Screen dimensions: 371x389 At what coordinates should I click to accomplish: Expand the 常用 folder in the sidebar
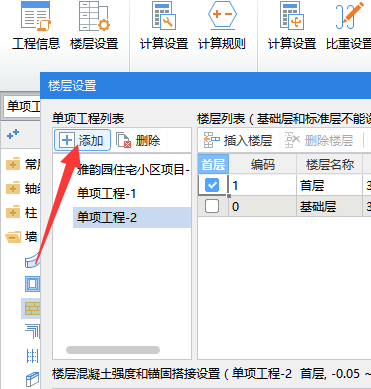[13, 165]
